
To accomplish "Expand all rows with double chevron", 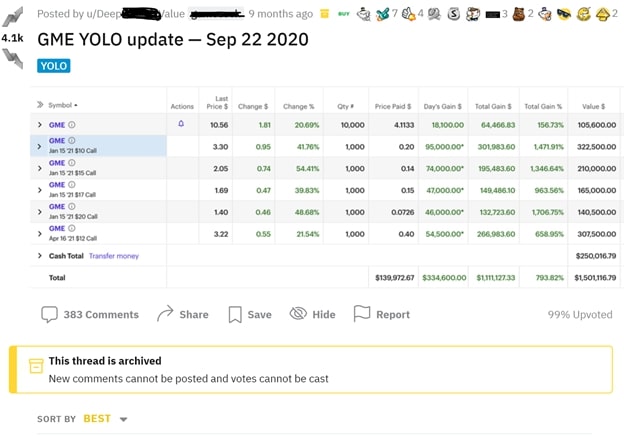I will pyautogui.click(x=40, y=105).
